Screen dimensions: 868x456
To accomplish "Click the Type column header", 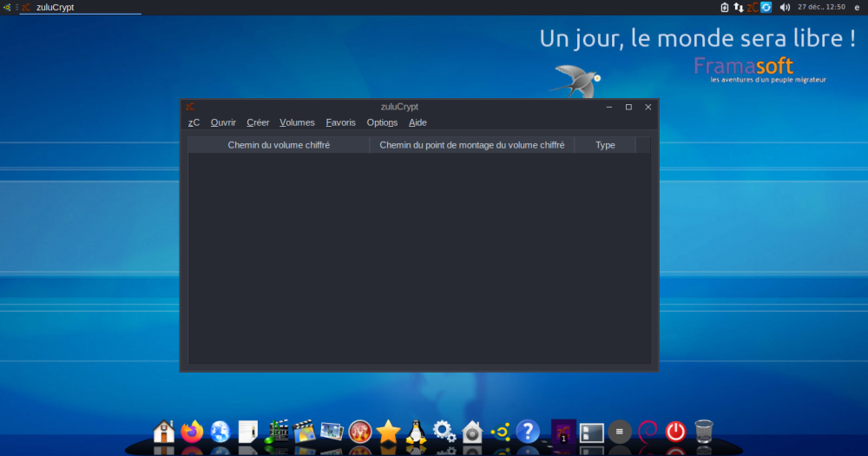I will (x=605, y=145).
